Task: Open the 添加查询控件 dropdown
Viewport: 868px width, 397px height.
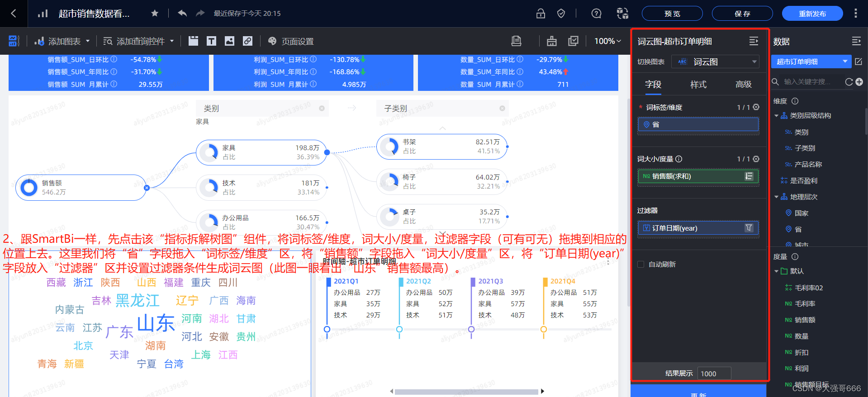Action: (138, 41)
